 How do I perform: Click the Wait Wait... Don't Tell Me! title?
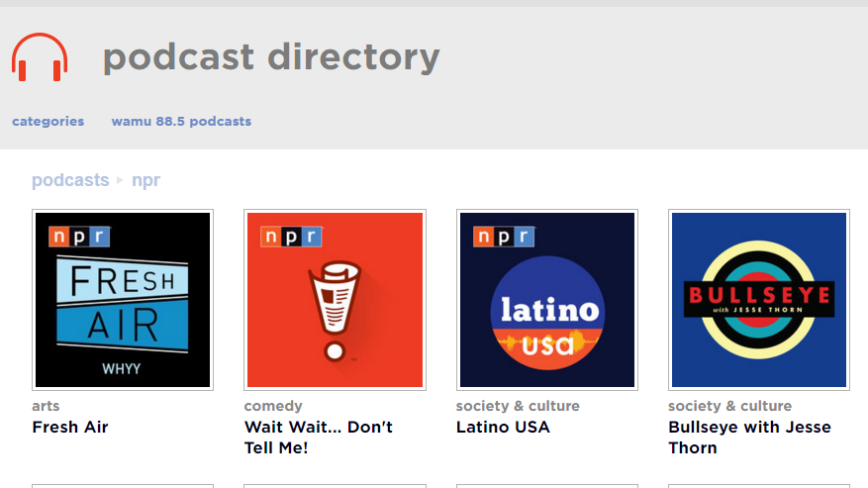coord(318,438)
